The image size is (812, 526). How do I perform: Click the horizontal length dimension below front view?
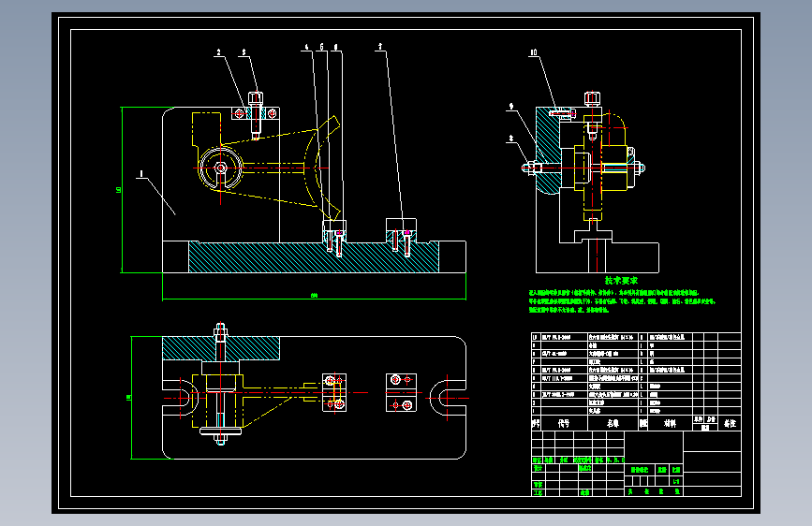point(313,298)
